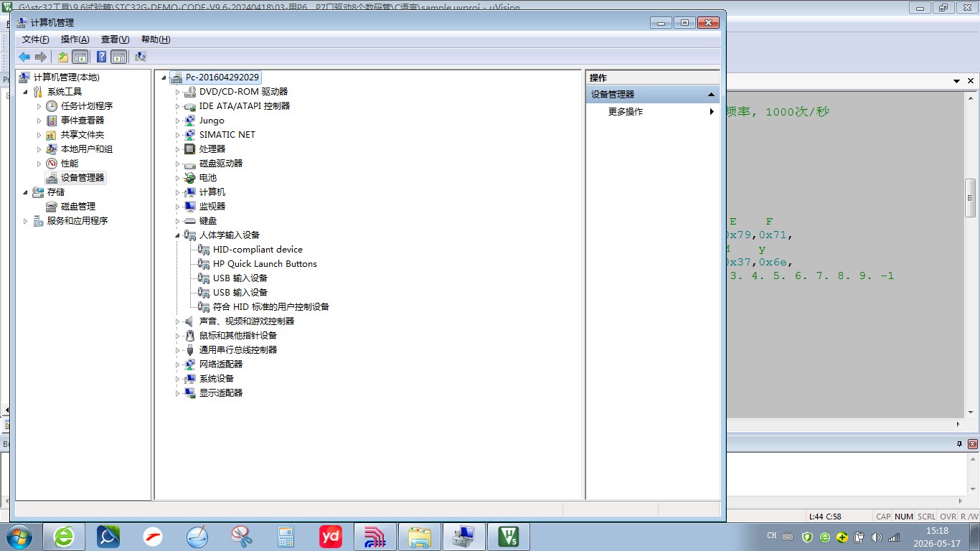Screen dimensions: 980x551
Task: Click the CH input language indicator
Action: pos(772,536)
